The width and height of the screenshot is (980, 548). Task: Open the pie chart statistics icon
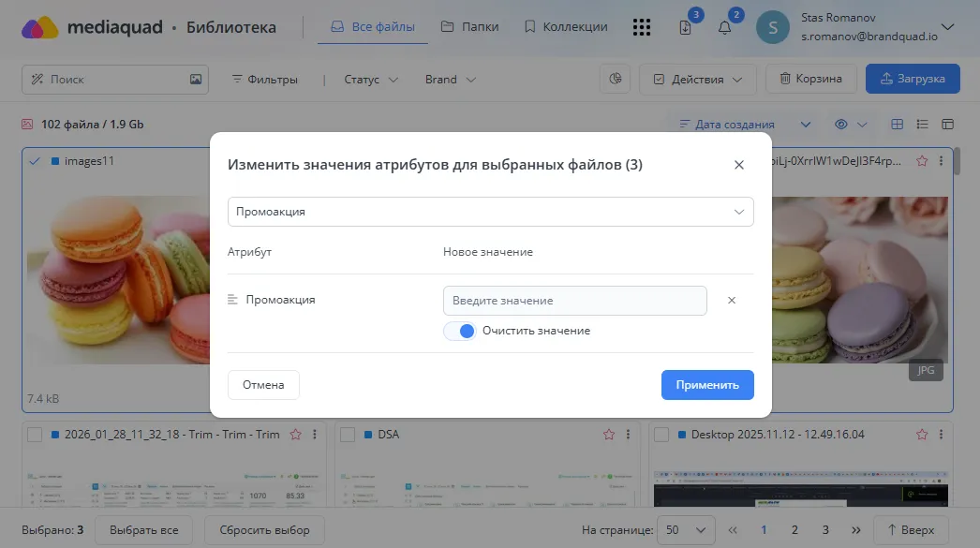pos(616,79)
